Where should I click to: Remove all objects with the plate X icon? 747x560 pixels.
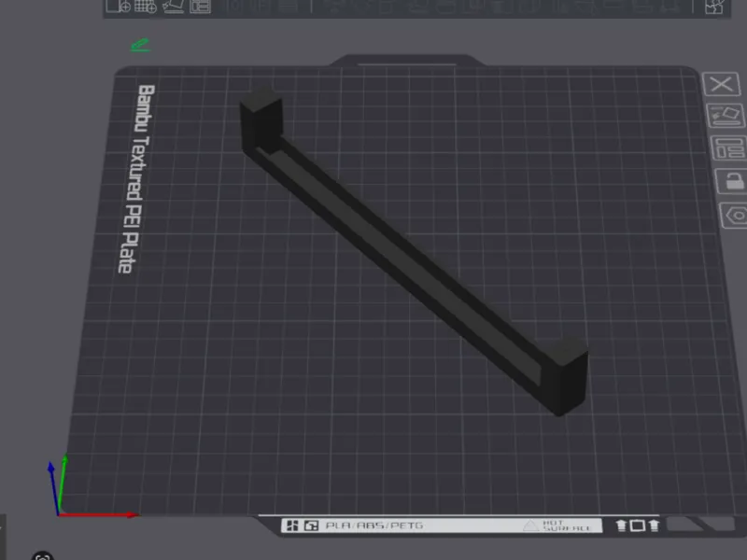tap(721, 84)
